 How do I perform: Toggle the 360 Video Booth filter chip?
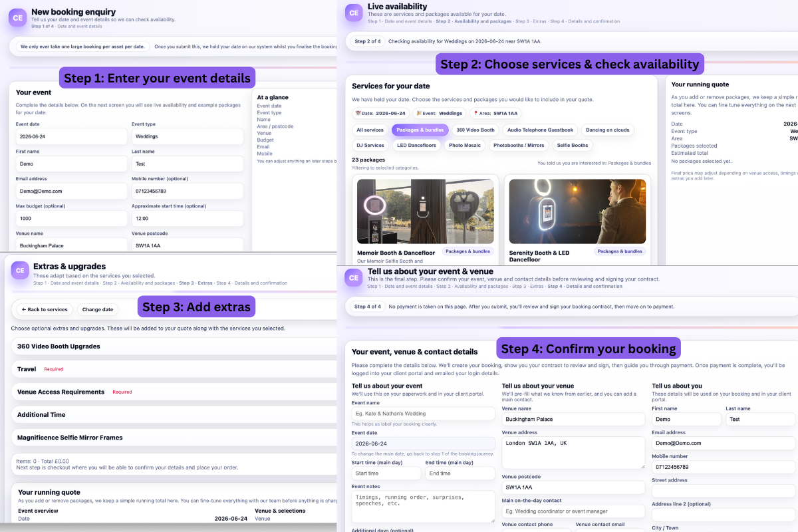pyautogui.click(x=475, y=130)
